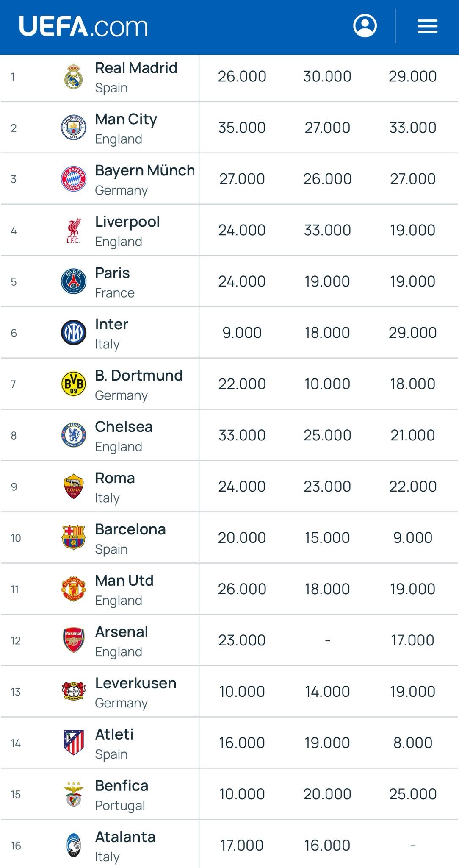Click the Roma club badge
Viewport: 459px width, 868px height.
pyautogui.click(x=74, y=487)
